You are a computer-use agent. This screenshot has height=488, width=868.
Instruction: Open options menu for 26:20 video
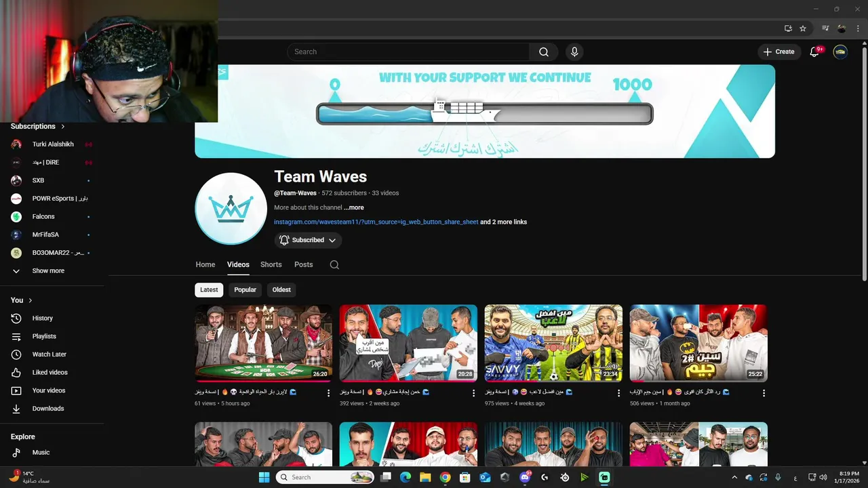[x=329, y=393]
